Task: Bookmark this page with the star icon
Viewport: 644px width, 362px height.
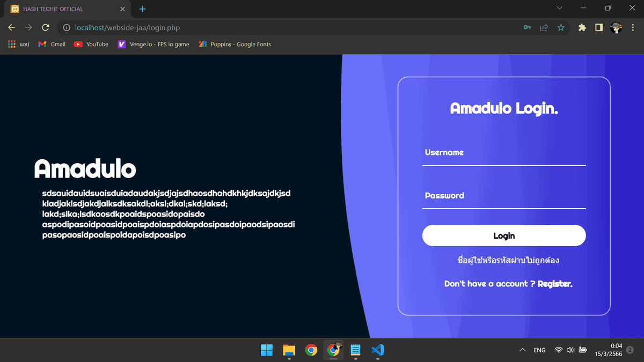Action: (x=561, y=27)
